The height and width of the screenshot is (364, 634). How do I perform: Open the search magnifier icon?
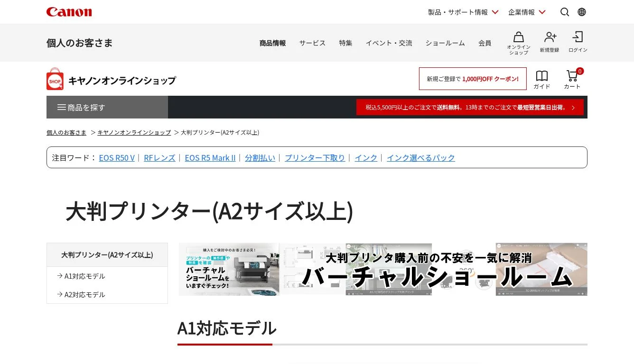[x=565, y=12]
